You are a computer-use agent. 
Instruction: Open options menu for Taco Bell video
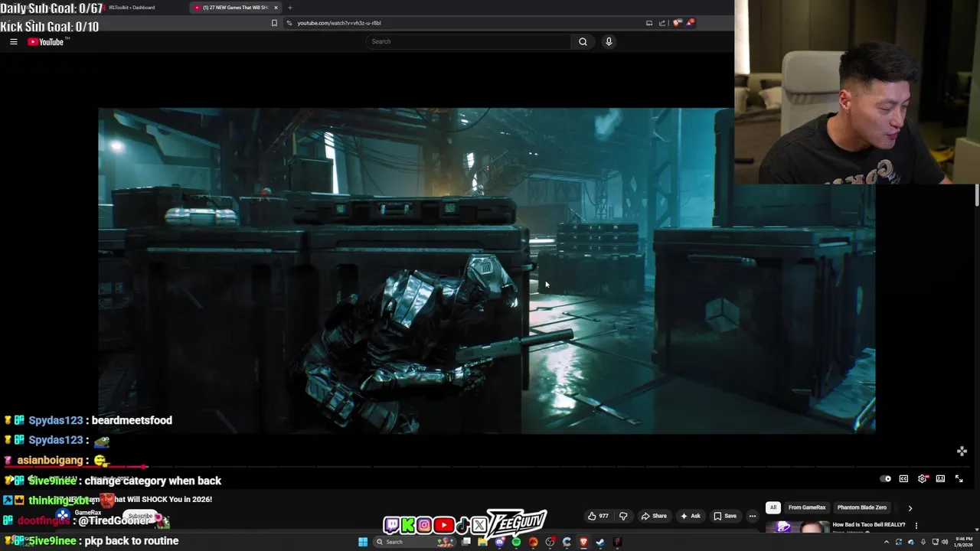[x=916, y=526]
